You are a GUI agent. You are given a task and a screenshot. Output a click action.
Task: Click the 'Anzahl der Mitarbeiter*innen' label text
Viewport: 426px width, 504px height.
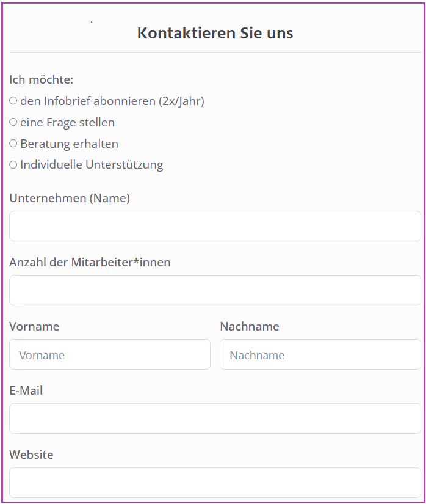90,262
